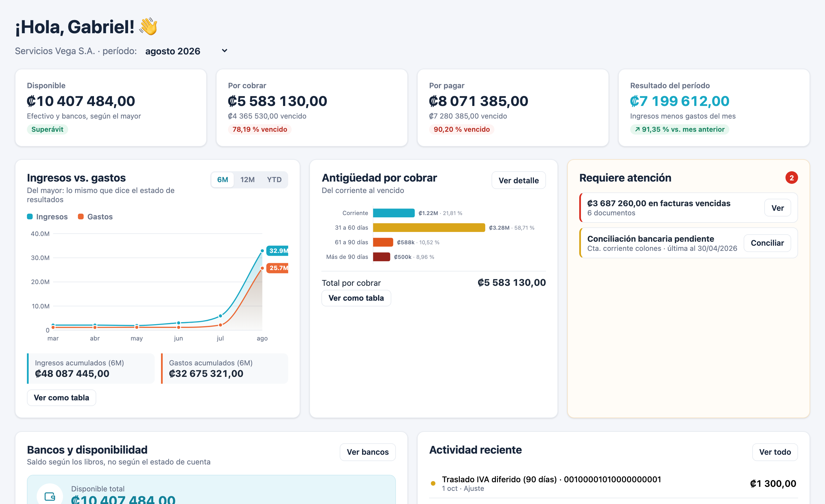Select the 6M range tab

pos(222,180)
